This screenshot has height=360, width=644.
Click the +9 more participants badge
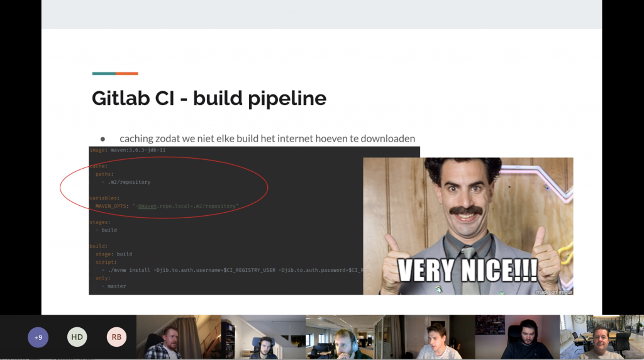38,337
